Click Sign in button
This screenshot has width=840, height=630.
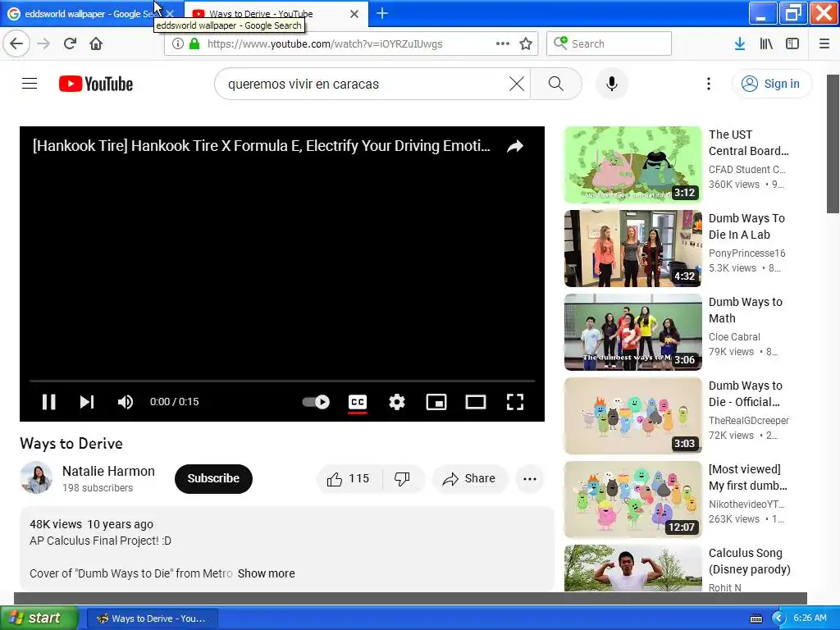point(771,84)
